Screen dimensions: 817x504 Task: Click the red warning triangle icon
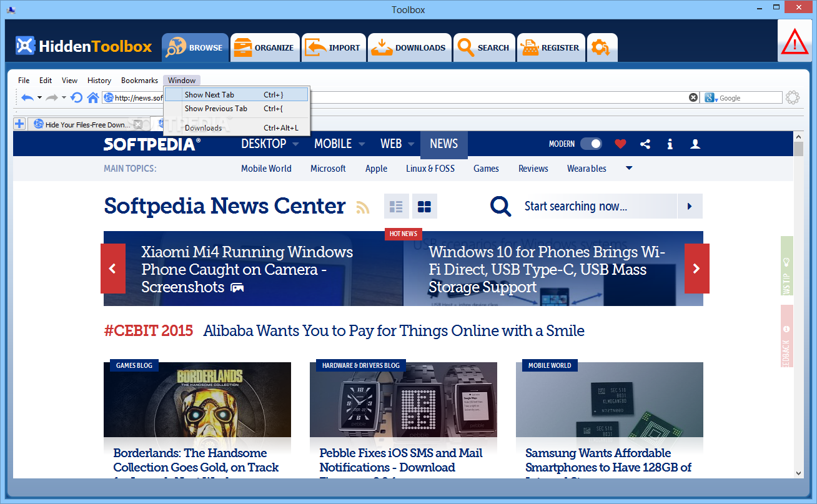click(x=795, y=43)
